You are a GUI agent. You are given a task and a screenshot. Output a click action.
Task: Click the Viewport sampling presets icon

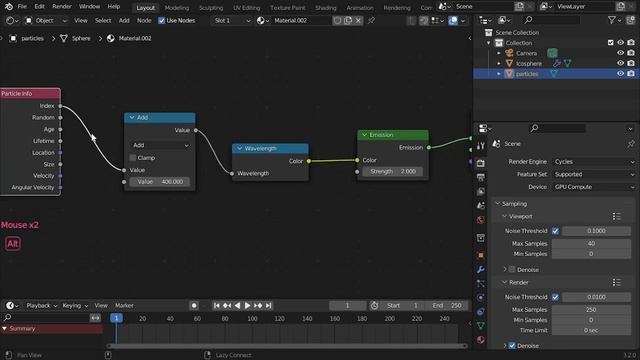(616, 216)
